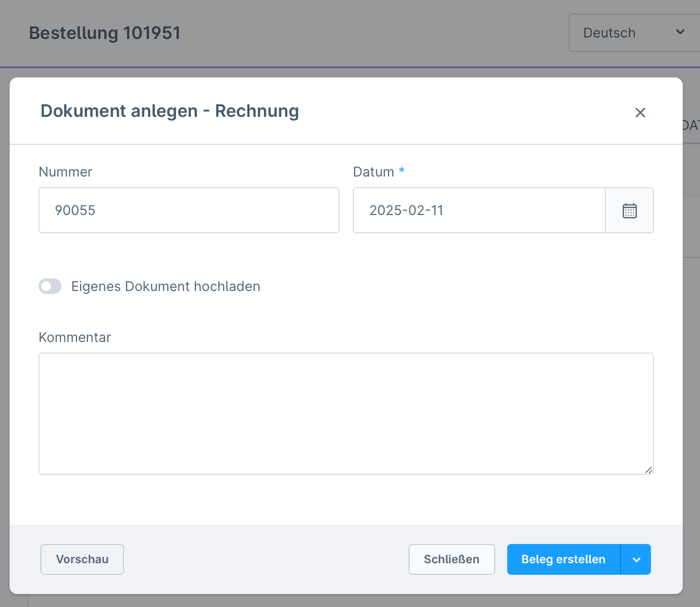Select the X icon in the dialog header
This screenshot has width=700, height=607.
tap(640, 112)
